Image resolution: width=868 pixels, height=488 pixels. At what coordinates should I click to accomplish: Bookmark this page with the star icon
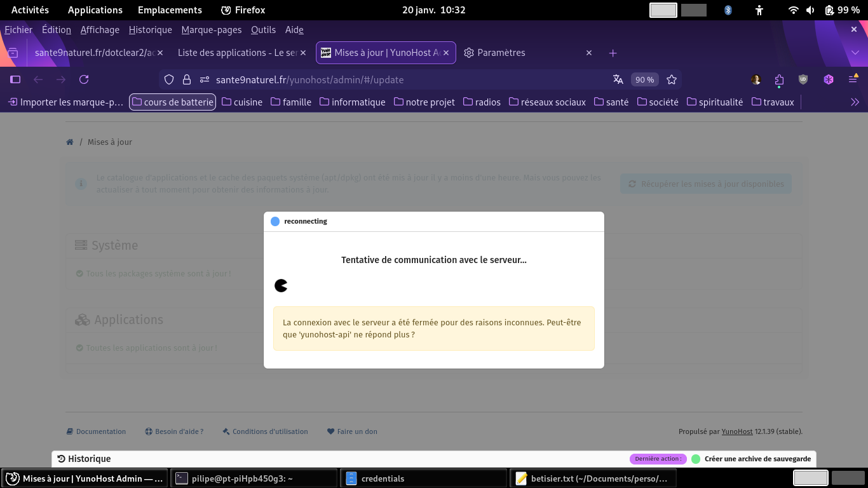(672, 79)
